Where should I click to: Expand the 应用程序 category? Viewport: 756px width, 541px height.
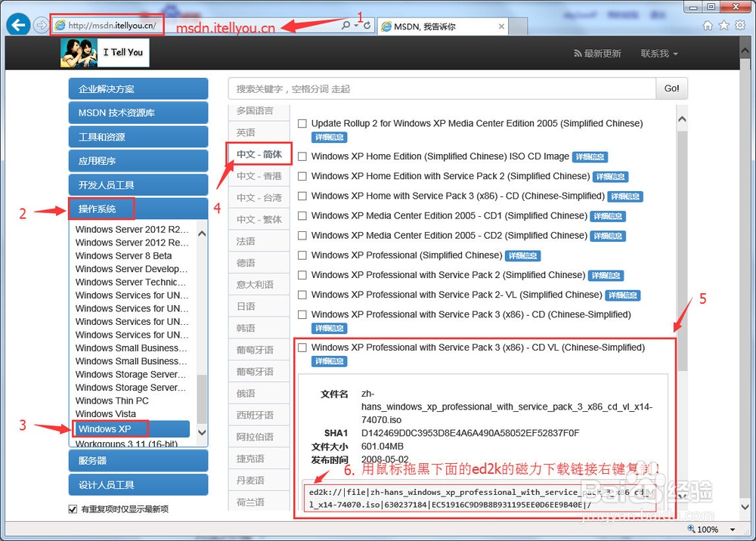click(138, 161)
